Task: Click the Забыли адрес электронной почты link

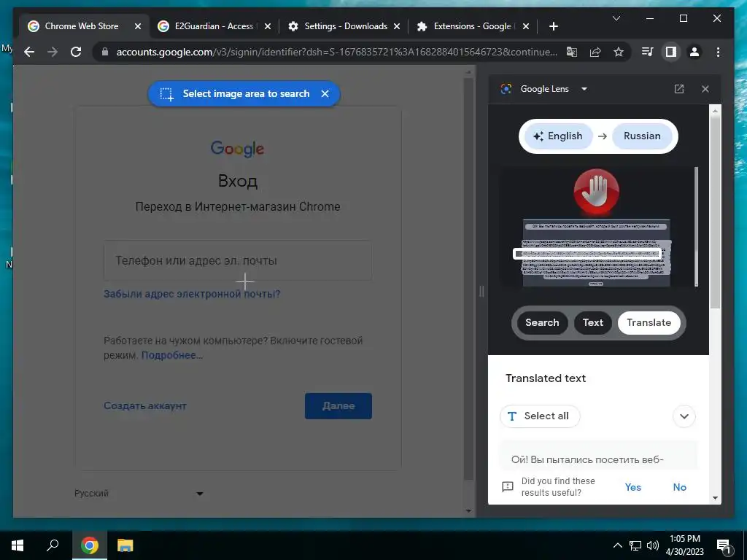Action: (192, 294)
